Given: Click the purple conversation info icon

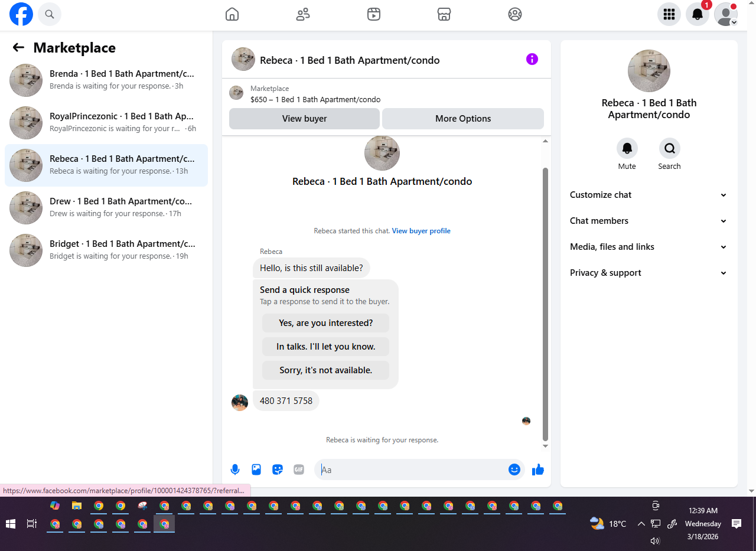Looking at the screenshot, I should (x=532, y=59).
